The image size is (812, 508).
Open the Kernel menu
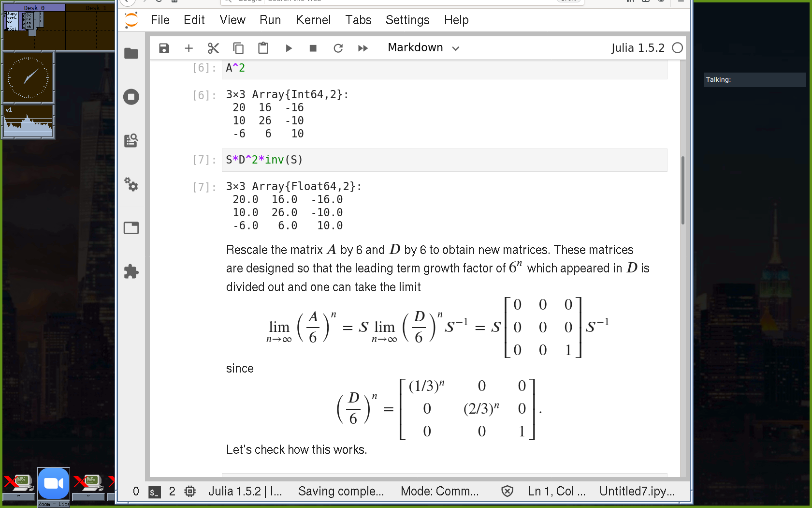point(313,20)
